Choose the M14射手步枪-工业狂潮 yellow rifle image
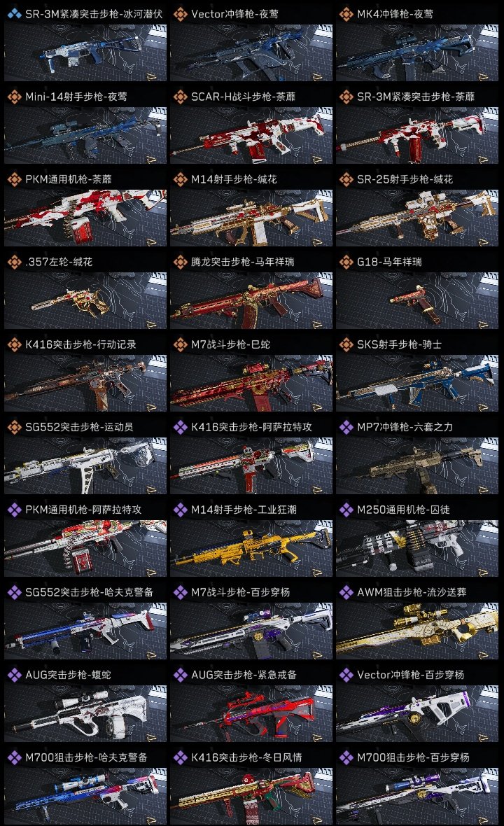Viewport: 504px width, 826px height. click(251, 548)
